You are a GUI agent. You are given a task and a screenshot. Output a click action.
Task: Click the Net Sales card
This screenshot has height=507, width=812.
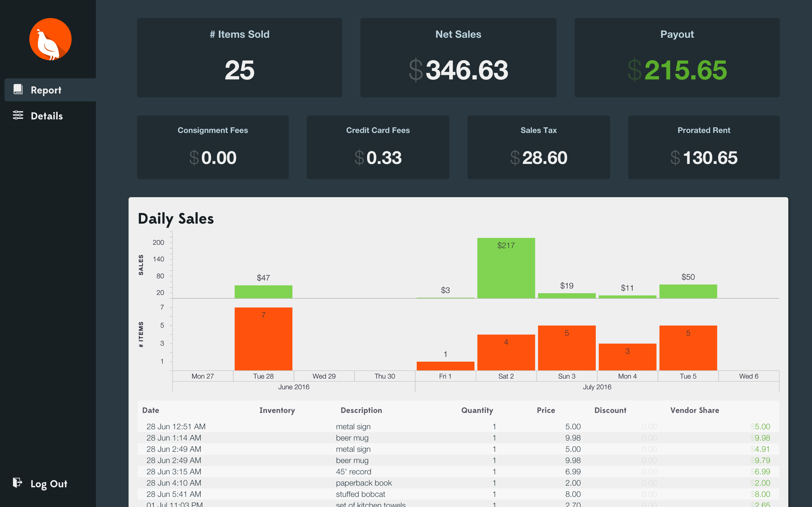point(458,58)
